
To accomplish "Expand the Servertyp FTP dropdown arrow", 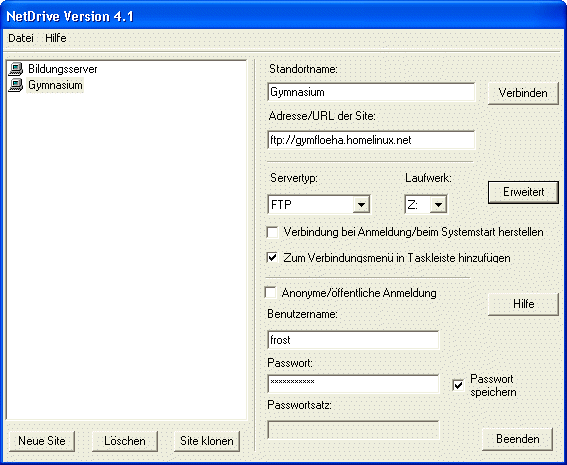I will click(361, 205).
